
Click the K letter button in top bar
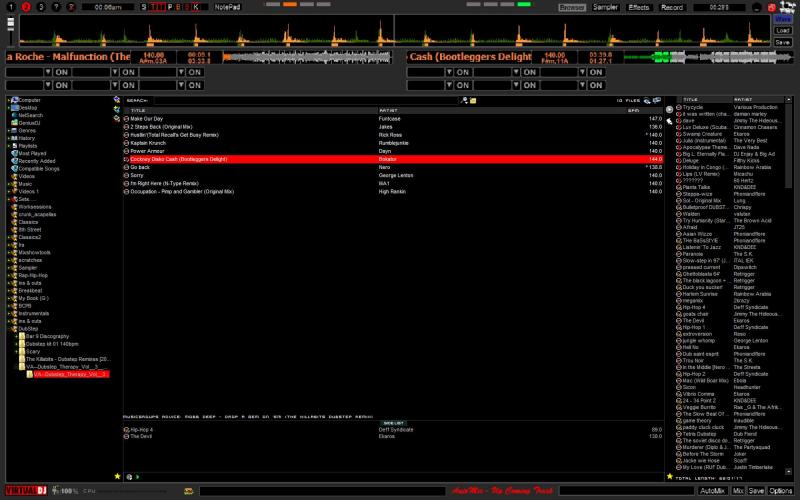[196, 7]
